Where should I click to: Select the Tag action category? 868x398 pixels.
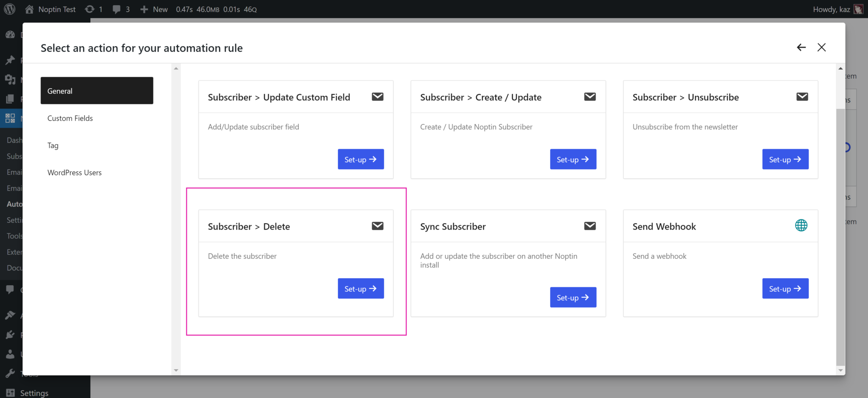point(53,145)
